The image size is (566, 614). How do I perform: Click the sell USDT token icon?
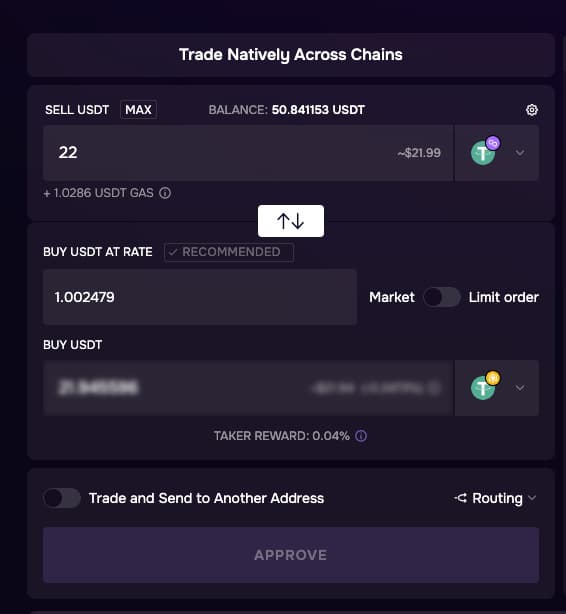(485, 151)
